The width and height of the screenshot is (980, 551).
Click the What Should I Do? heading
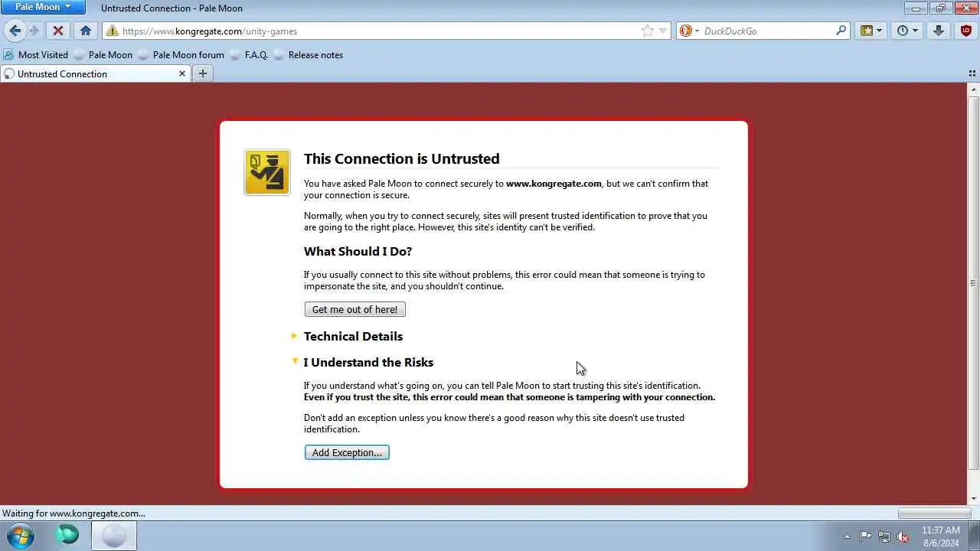pyautogui.click(x=358, y=251)
